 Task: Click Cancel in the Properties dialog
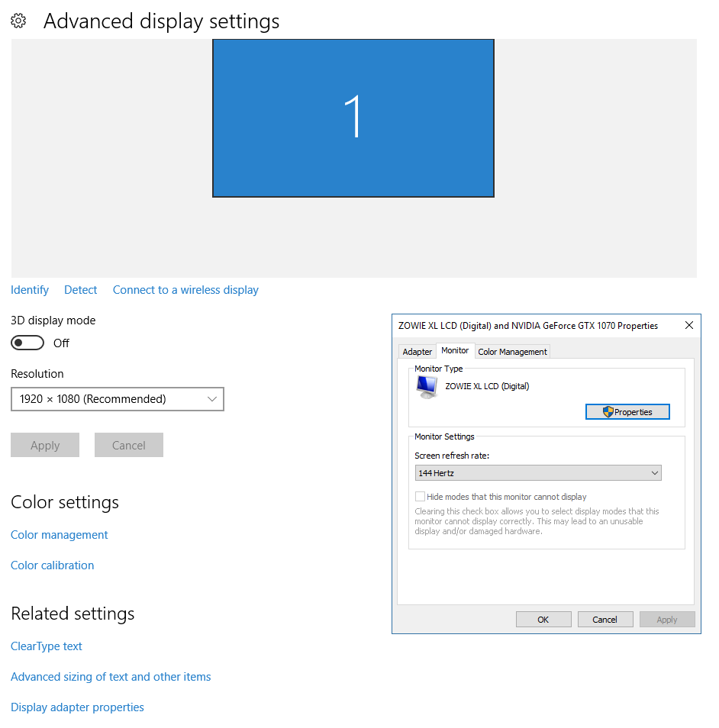click(x=605, y=620)
